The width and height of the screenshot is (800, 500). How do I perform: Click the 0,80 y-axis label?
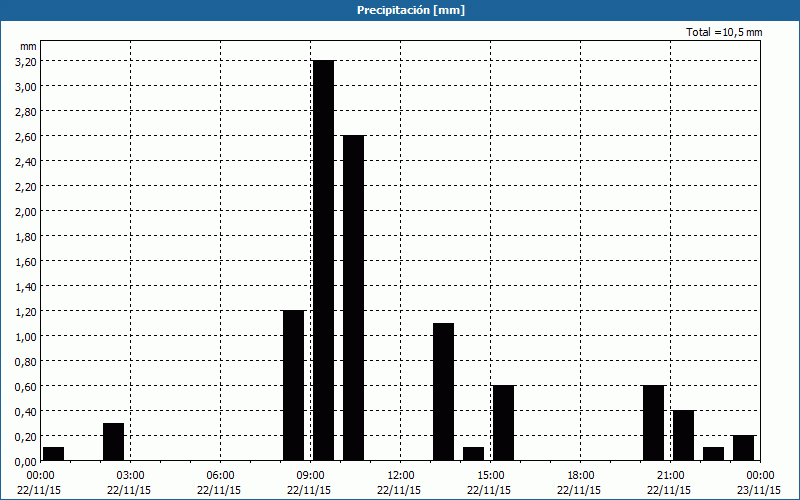pos(26,362)
